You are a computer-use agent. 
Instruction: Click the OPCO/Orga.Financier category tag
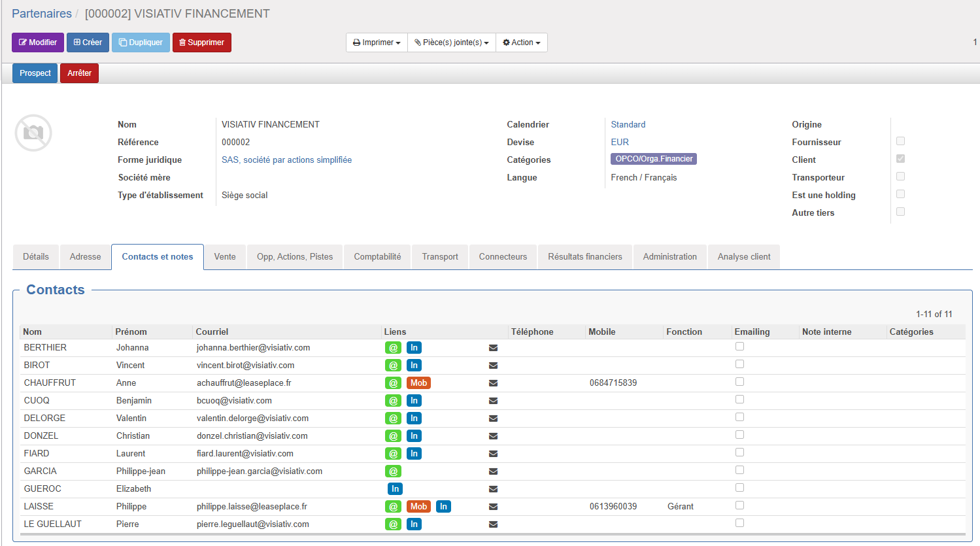[654, 159]
